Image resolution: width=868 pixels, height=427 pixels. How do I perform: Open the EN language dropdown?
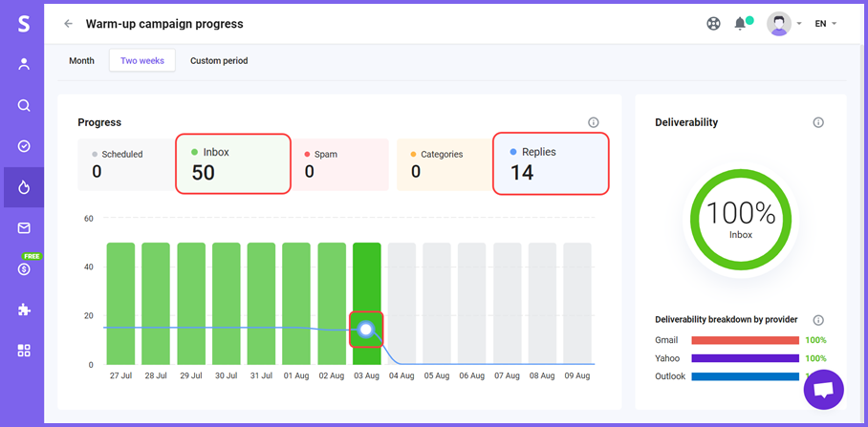[x=825, y=24]
